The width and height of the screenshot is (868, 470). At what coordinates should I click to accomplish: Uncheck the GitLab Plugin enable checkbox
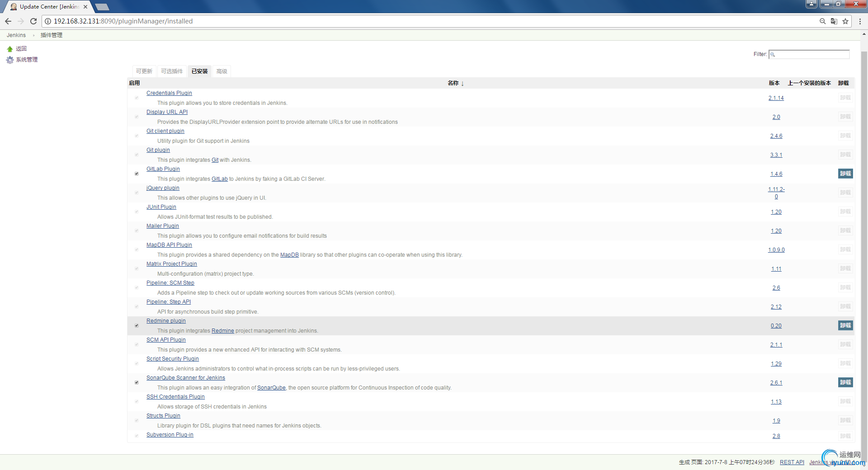tap(137, 174)
